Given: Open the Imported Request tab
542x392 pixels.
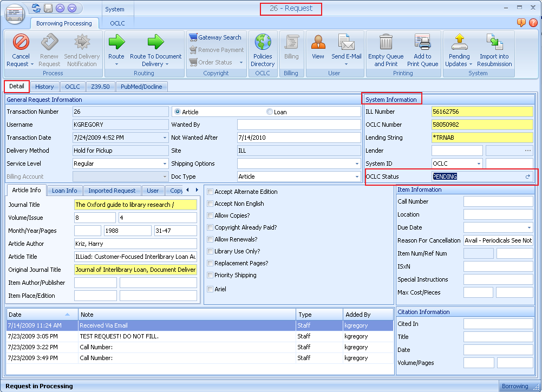Looking at the screenshot, I should 112,190.
